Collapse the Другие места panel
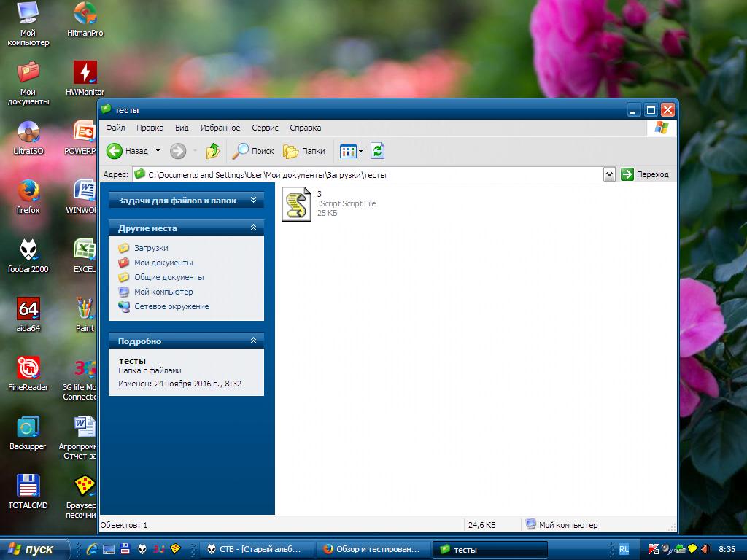 pos(253,227)
